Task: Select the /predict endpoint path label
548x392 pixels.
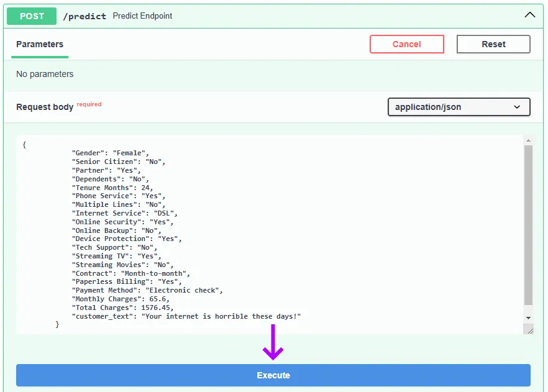Action: click(84, 16)
